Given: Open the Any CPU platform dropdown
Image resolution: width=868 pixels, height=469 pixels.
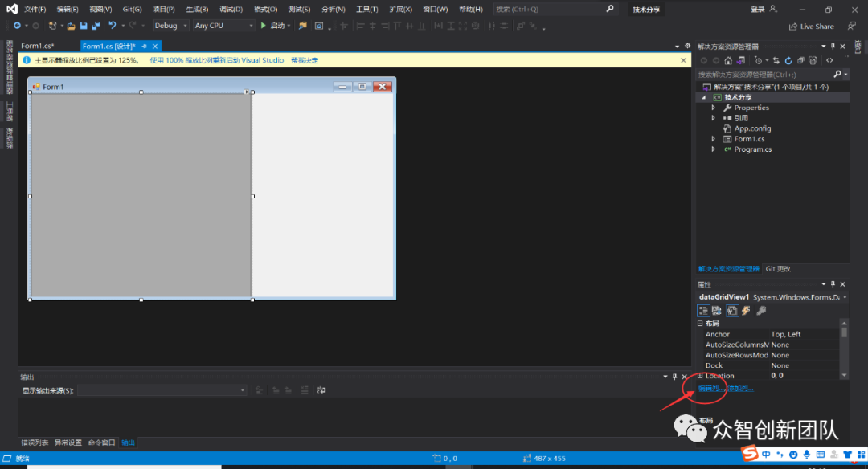Looking at the screenshot, I should click(x=223, y=26).
